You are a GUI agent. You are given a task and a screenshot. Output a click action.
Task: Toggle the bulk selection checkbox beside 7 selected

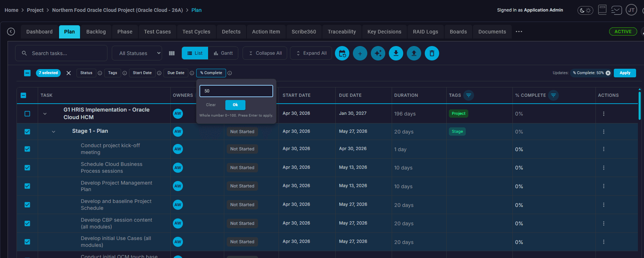point(27,73)
